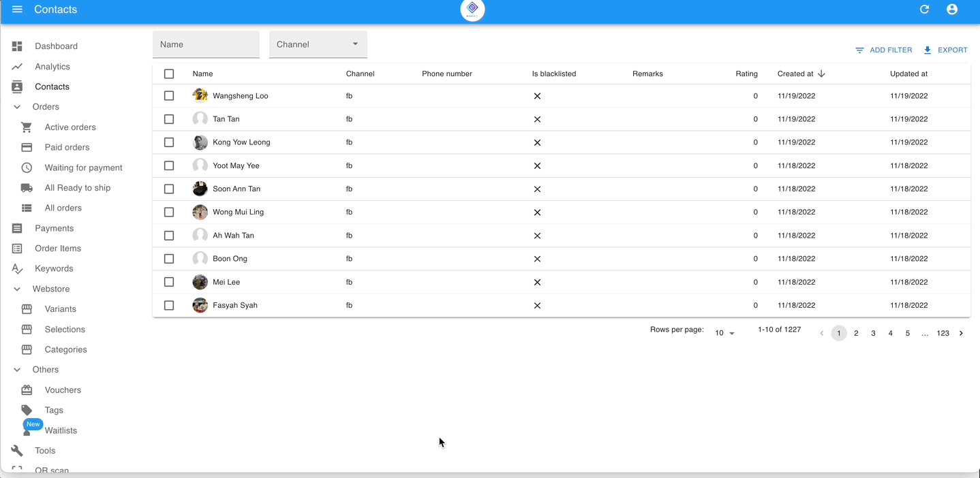This screenshot has width=980, height=478.
Task: Select Vouchers under Others
Action: 26,389
